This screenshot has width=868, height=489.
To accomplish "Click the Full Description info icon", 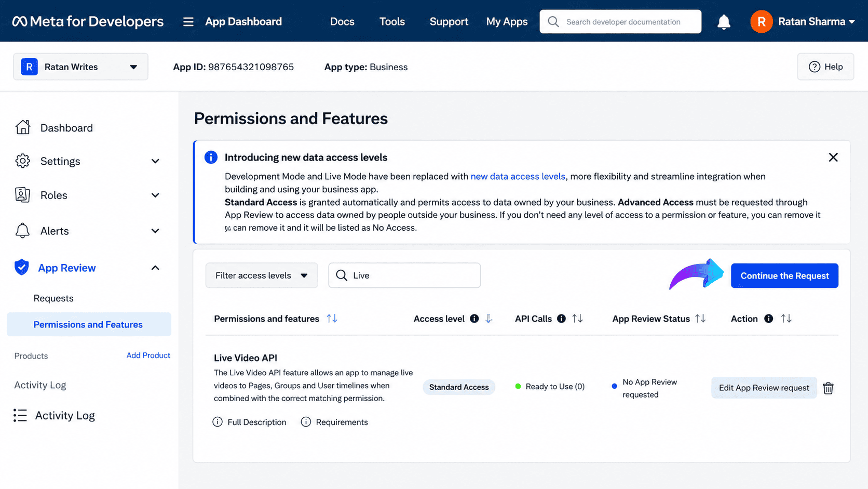I will pos(218,421).
